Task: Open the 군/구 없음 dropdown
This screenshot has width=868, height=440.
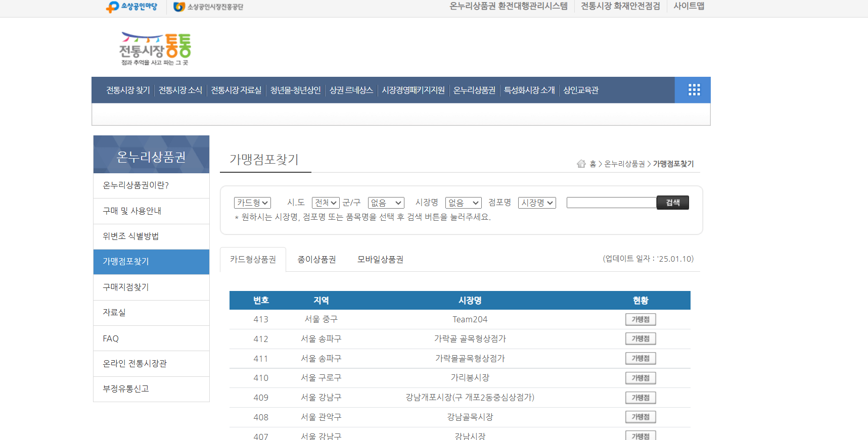Action: tap(386, 203)
